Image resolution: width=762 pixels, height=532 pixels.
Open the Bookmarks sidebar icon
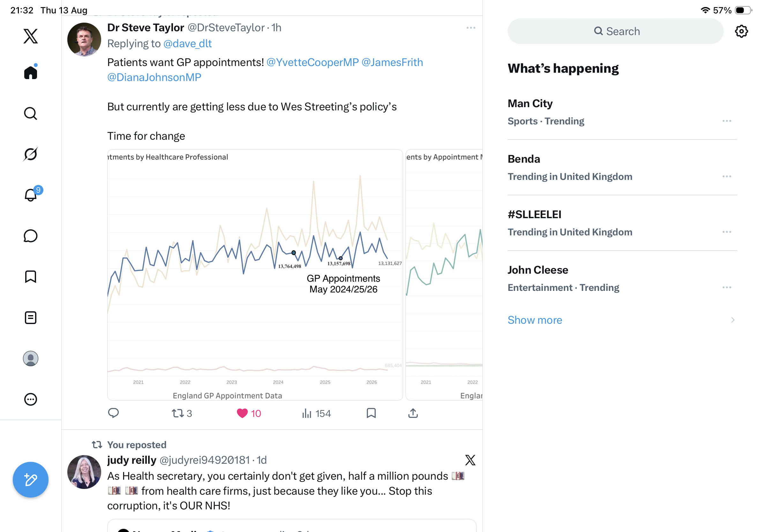pyautogui.click(x=31, y=277)
